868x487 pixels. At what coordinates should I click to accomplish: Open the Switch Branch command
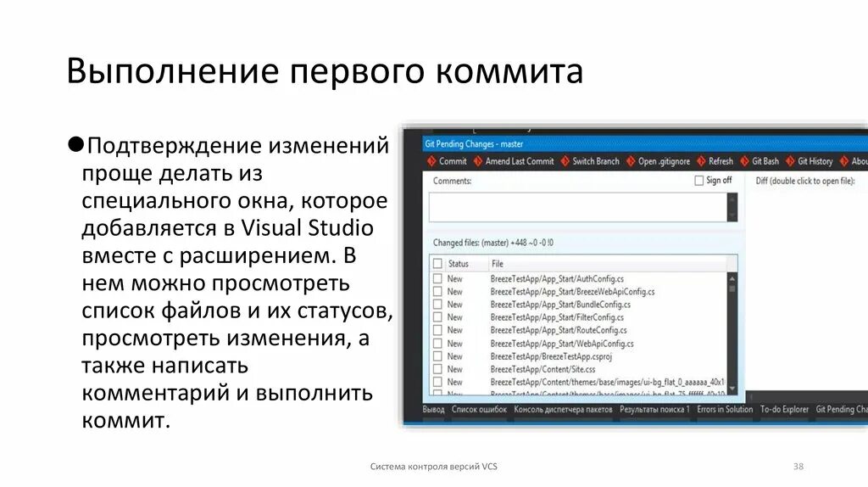pos(590,161)
